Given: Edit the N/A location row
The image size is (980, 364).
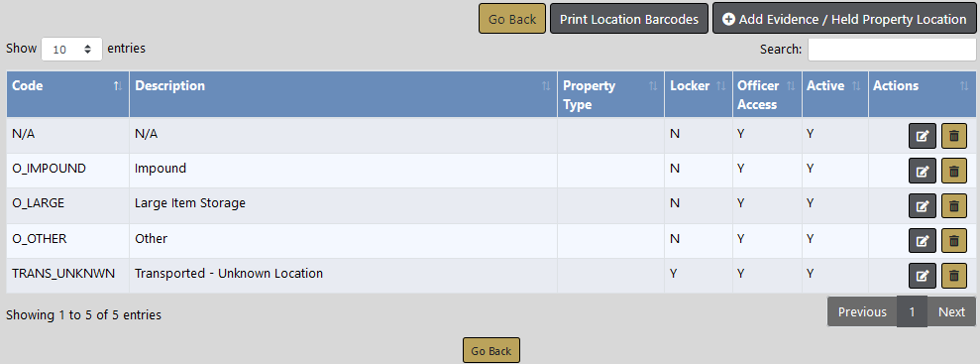Looking at the screenshot, I should pos(923,136).
